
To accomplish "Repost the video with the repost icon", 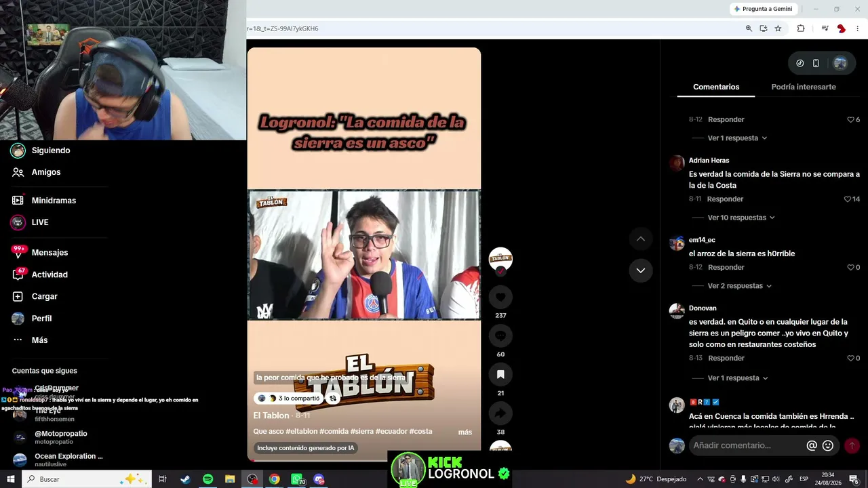I will click(333, 399).
